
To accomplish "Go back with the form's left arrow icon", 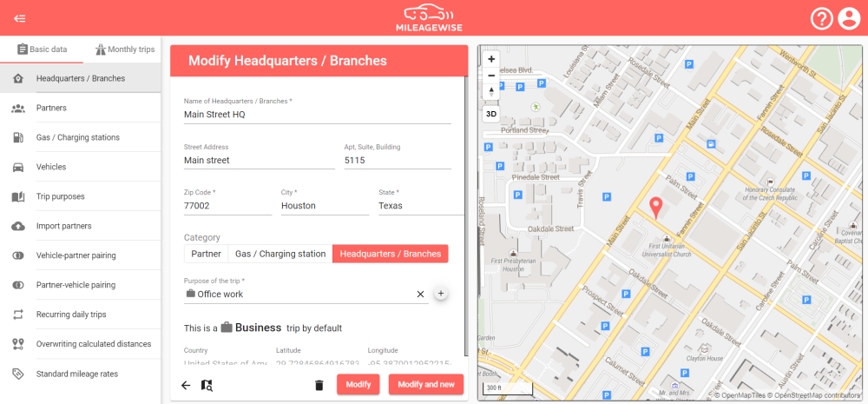I will 186,385.
